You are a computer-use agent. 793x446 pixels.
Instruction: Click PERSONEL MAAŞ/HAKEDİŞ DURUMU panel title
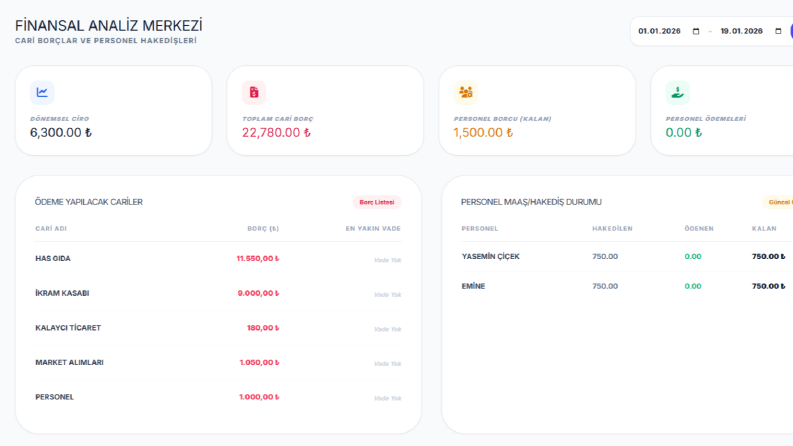(531, 202)
